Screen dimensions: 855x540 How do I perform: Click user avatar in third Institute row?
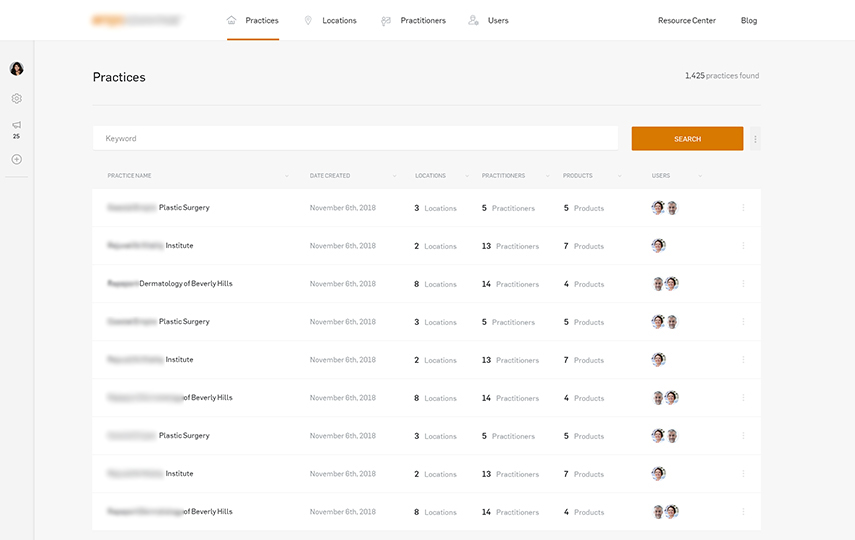(x=659, y=473)
